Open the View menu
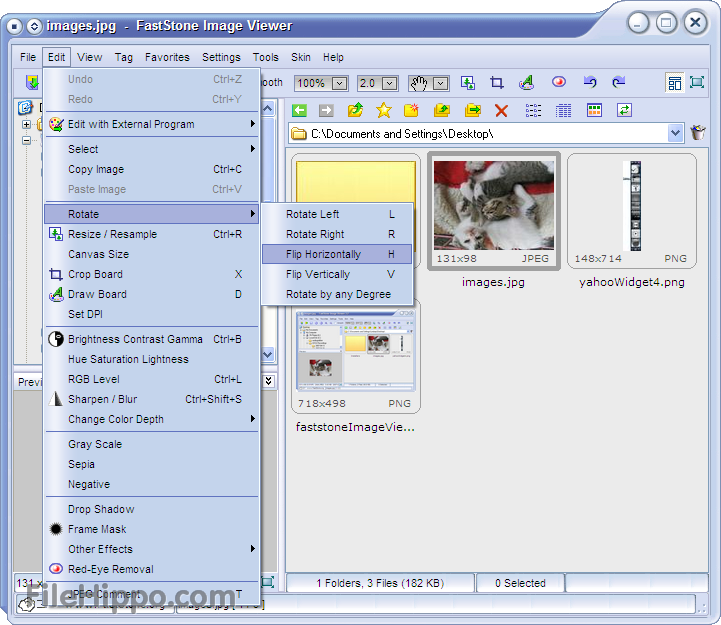The width and height of the screenshot is (721, 625). tap(89, 57)
